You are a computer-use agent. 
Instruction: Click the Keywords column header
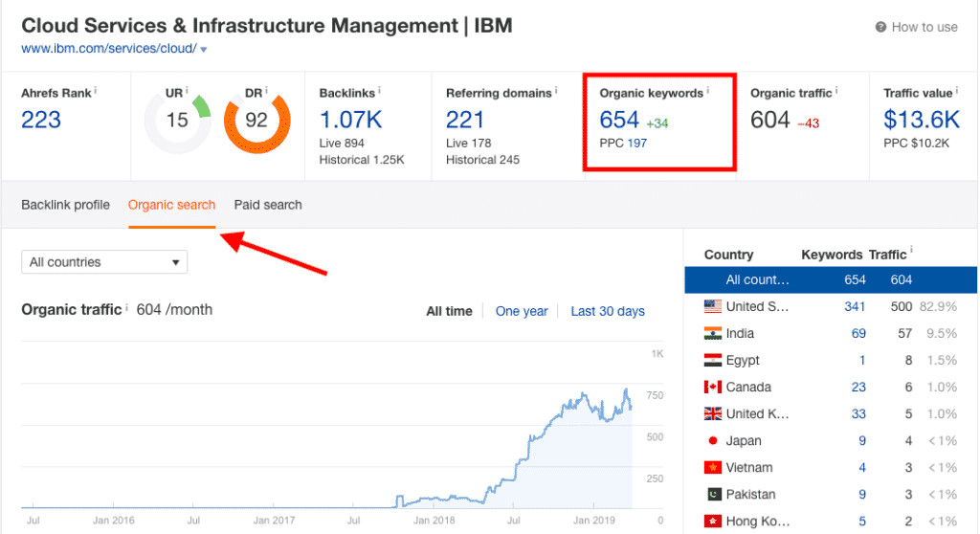coord(832,255)
